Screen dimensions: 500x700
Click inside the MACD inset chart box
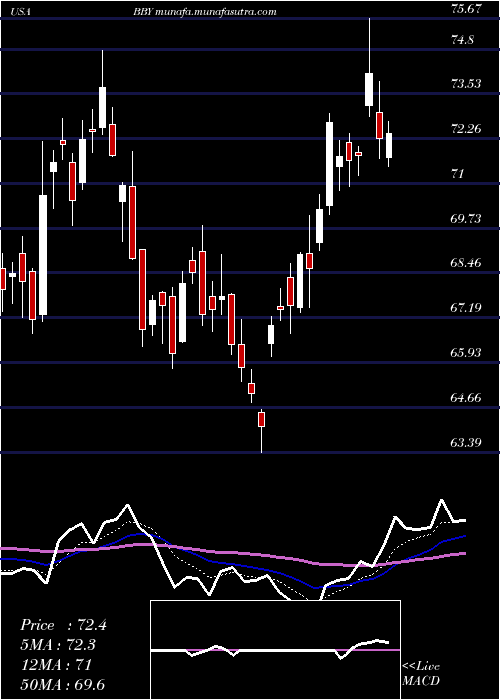[275, 650]
